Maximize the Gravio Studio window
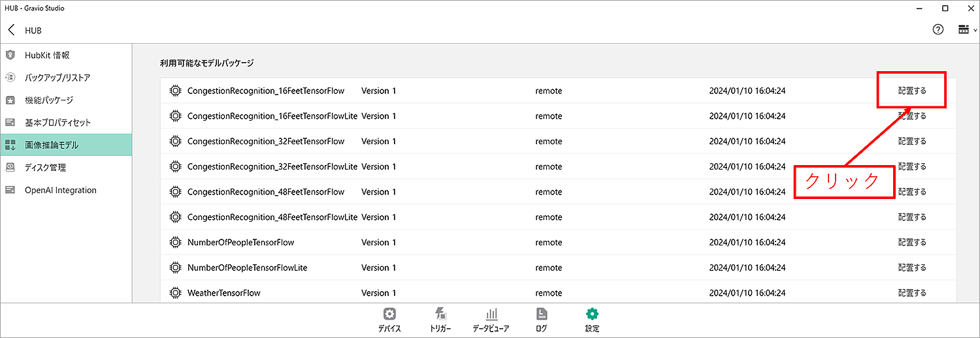Image resolution: width=980 pixels, height=338 pixels. coord(945,8)
